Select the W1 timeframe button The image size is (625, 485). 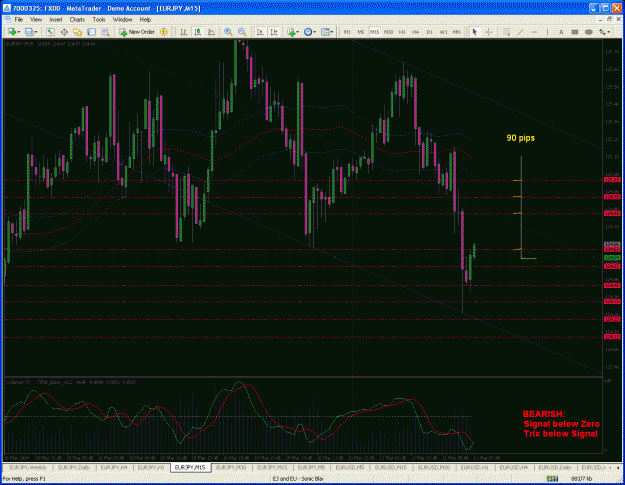[443, 32]
